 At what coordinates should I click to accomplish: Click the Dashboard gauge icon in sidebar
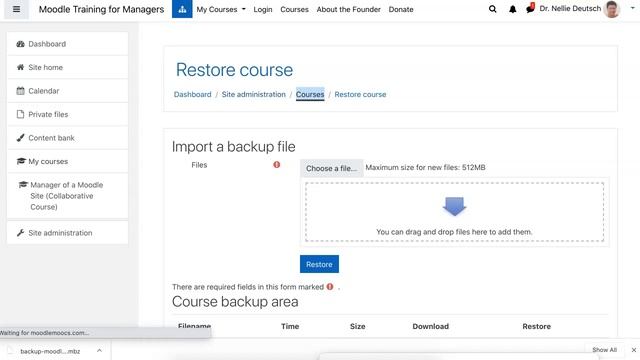click(x=20, y=44)
